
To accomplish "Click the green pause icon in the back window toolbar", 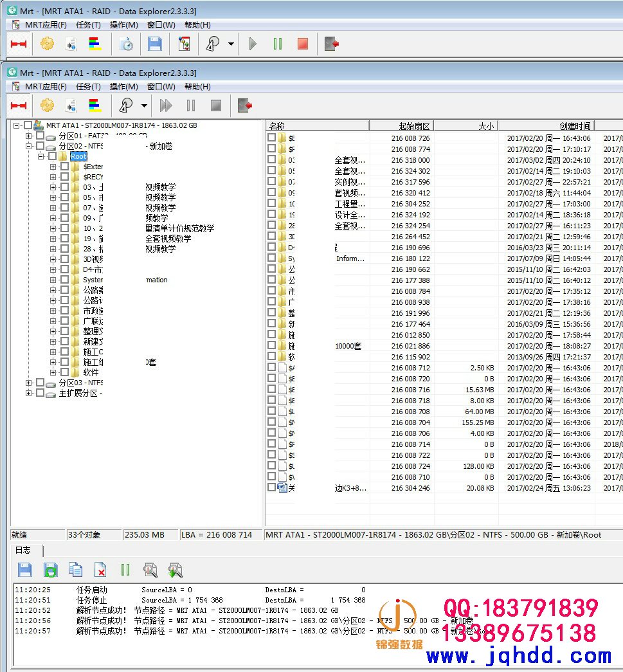I will pyautogui.click(x=278, y=44).
